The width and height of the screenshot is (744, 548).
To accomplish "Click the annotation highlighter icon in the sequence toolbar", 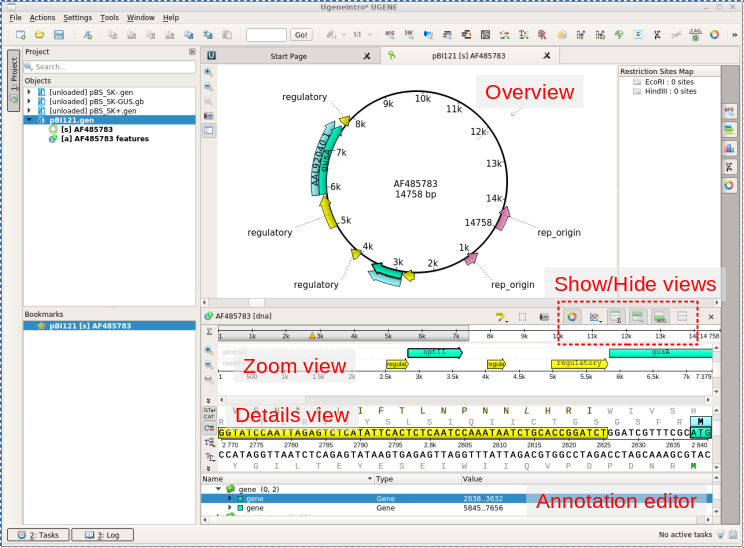I will tap(501, 317).
